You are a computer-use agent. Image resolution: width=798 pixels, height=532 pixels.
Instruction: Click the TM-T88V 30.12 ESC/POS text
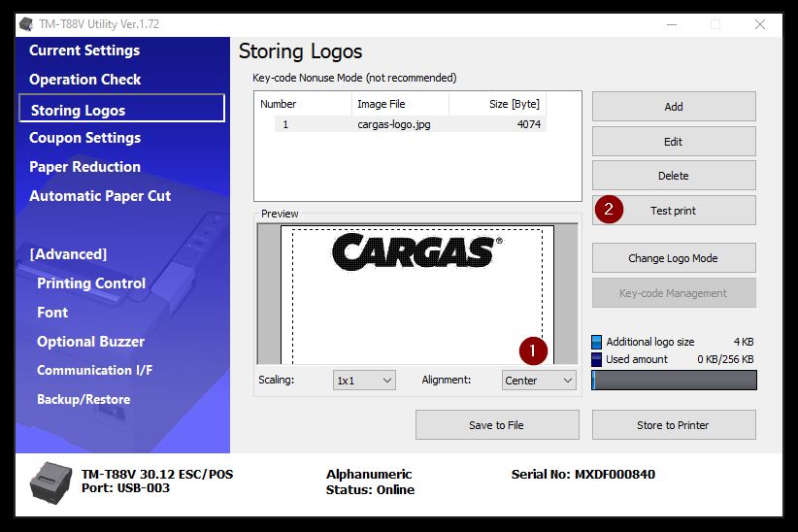click(157, 474)
